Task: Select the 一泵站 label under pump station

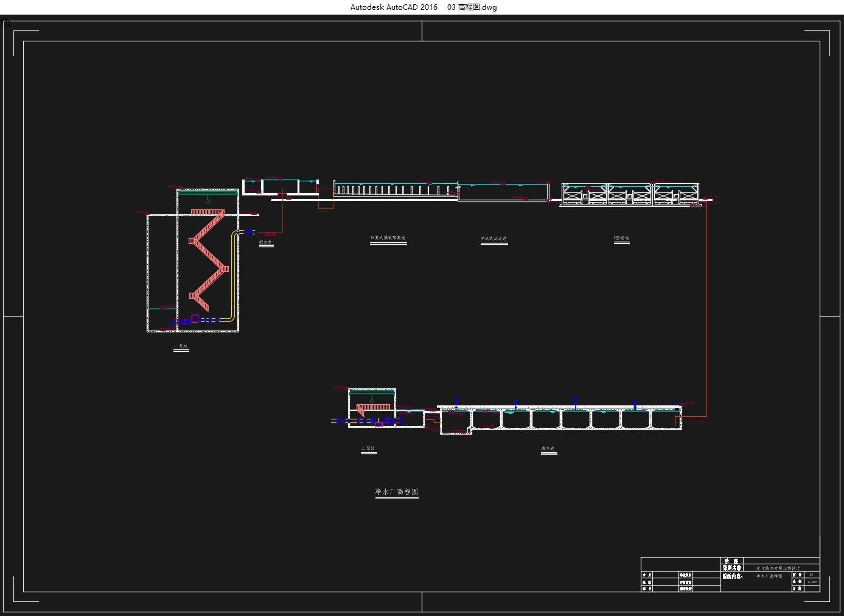Action: (181, 346)
